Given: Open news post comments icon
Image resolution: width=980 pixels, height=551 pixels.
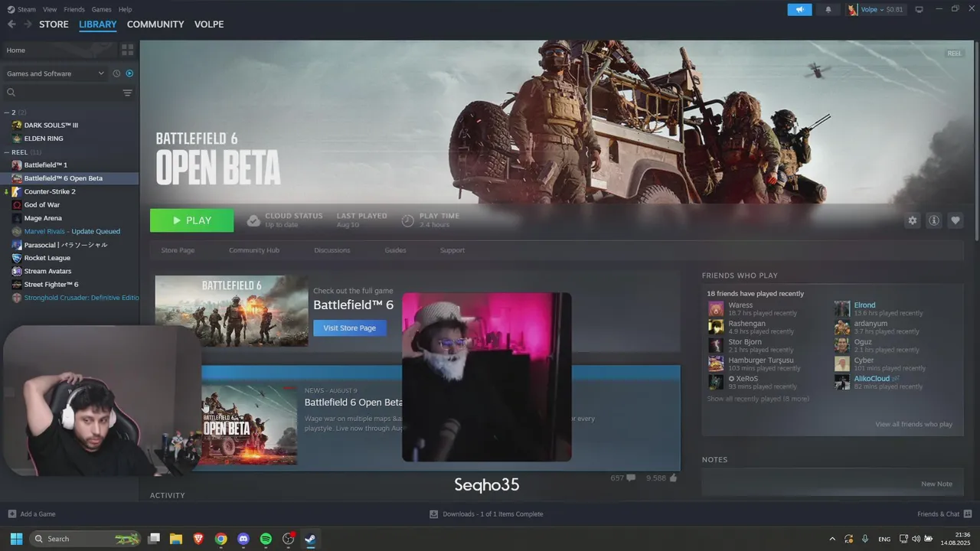Looking at the screenshot, I should 631,478.
